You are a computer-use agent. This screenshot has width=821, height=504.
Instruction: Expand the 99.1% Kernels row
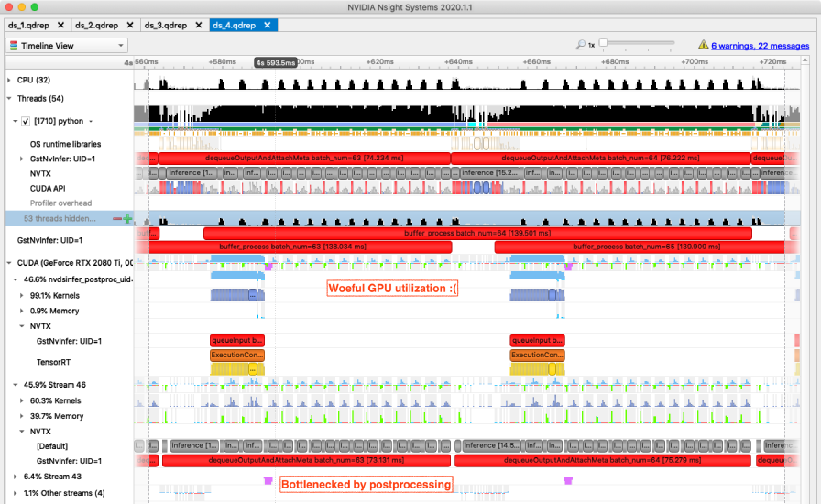click(21, 295)
